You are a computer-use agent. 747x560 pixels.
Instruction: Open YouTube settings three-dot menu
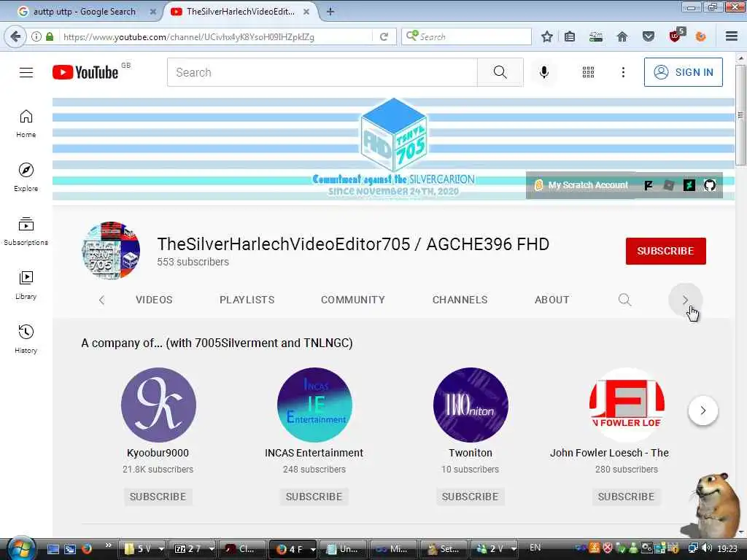tap(623, 72)
